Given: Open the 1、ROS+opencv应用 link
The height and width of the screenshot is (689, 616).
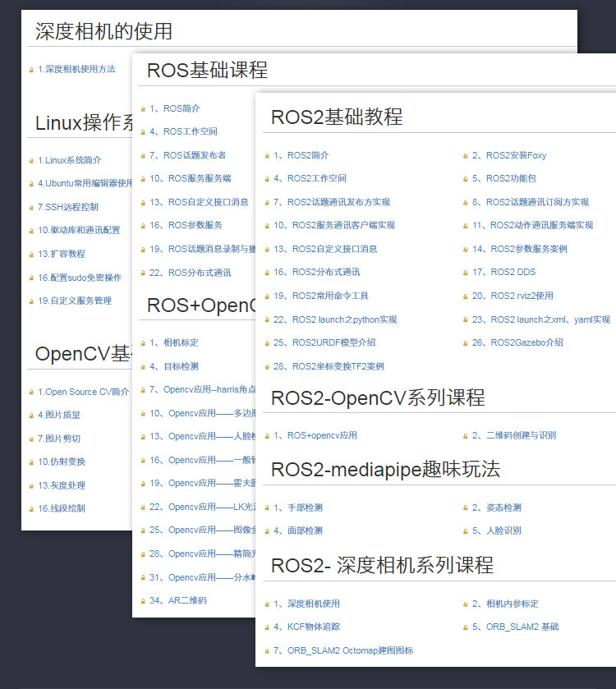Looking at the screenshot, I should [x=315, y=435].
